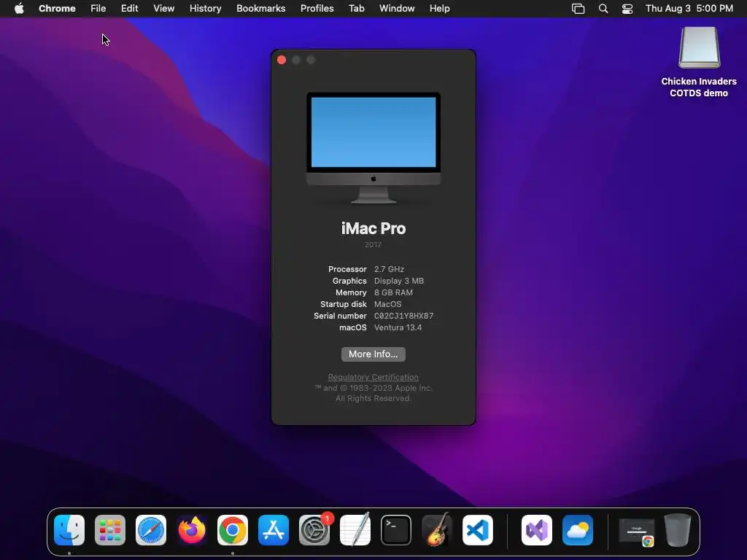Close the About This Mac window
This screenshot has width=747, height=560.
click(282, 60)
